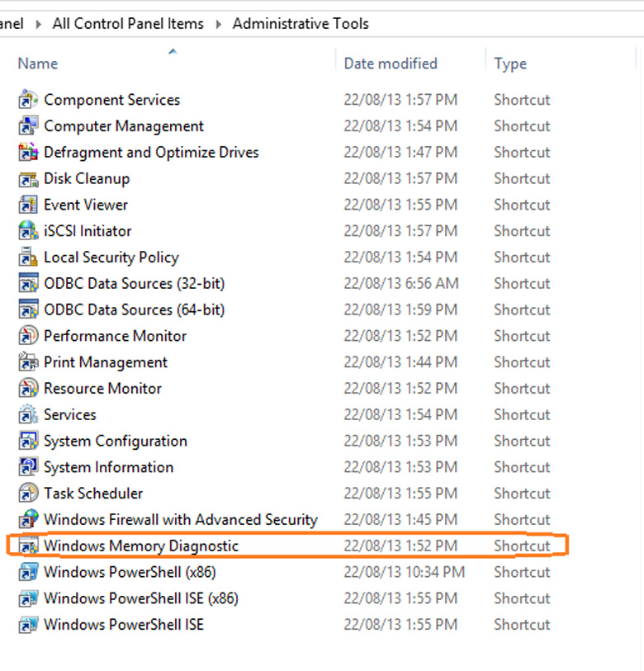The width and height of the screenshot is (644, 671).
Task: Sort by the Date modified column
Action: 391,64
